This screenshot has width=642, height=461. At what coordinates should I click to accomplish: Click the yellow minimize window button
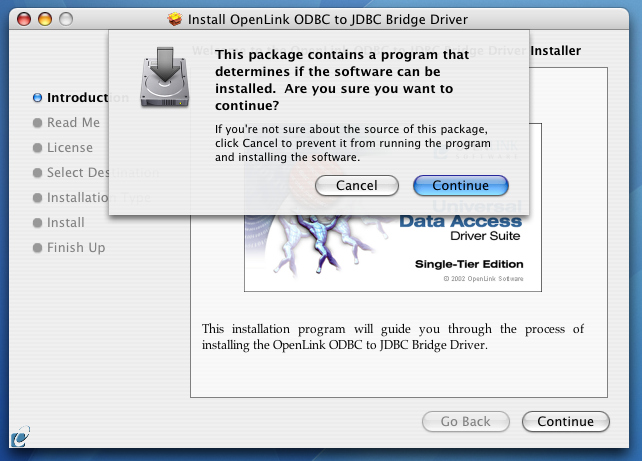45,19
